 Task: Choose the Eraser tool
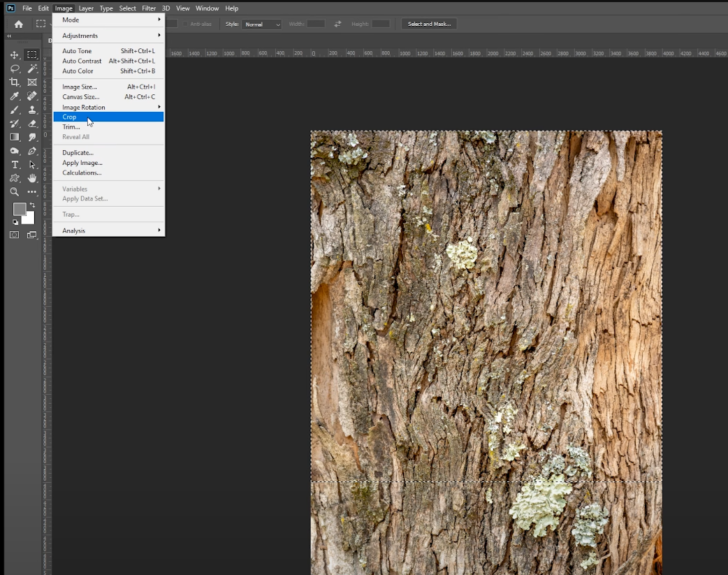(32, 124)
